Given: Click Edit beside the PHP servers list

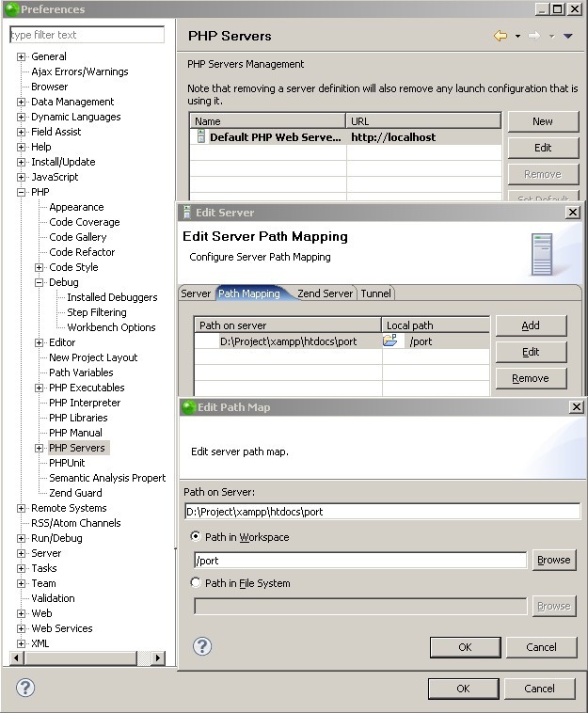Looking at the screenshot, I should click(543, 148).
